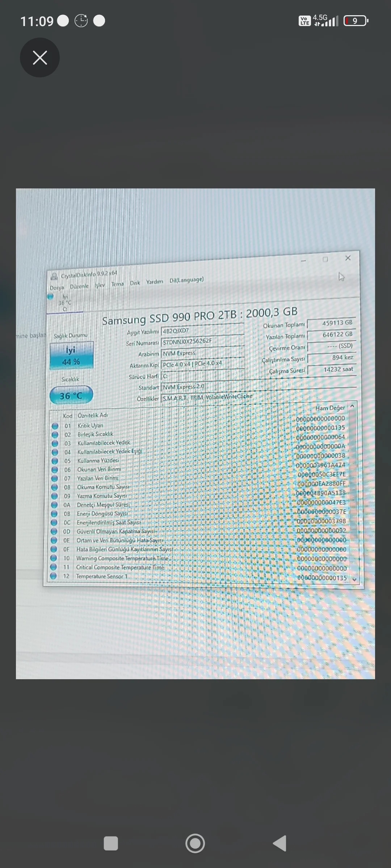Tap the battery indicator in status bar
391x868 pixels.
click(356, 21)
